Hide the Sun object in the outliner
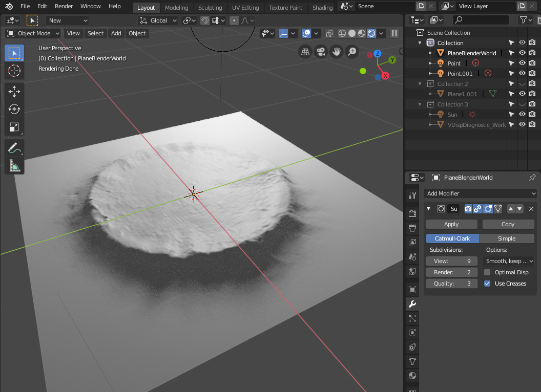The image size is (541, 392). click(522, 114)
